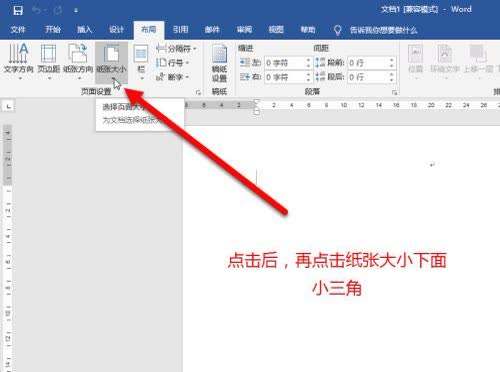Click the left indent 左 spinner arrows

308,63
